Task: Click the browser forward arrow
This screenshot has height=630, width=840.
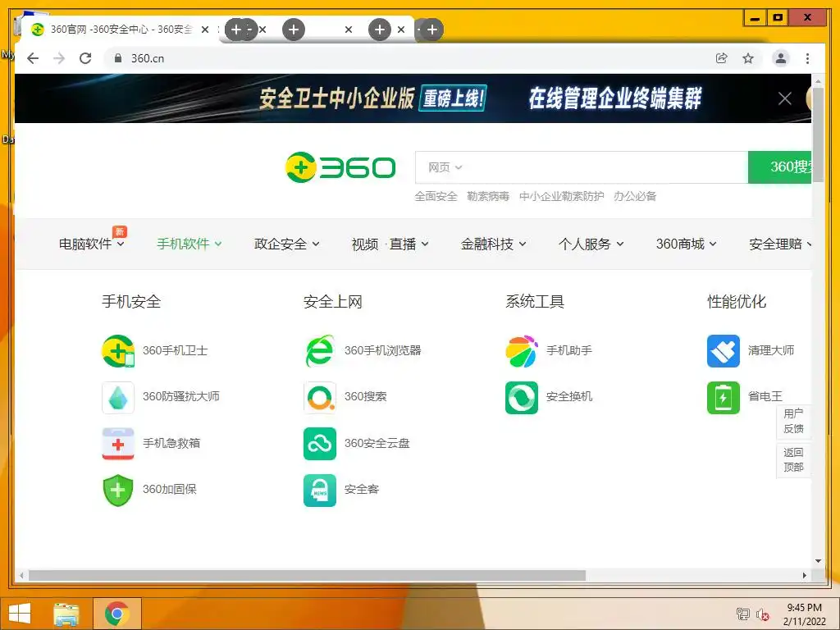Action: pos(59,58)
